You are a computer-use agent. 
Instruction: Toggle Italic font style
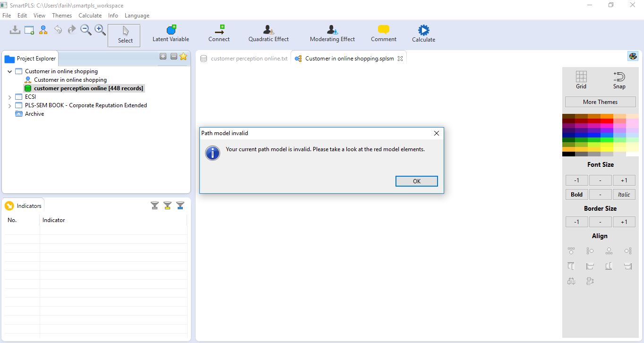pyautogui.click(x=624, y=194)
